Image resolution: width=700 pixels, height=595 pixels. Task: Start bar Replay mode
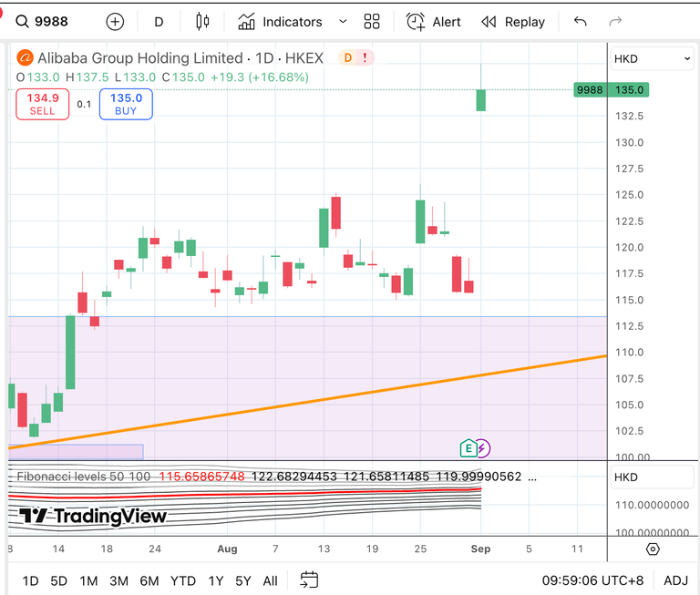[513, 22]
